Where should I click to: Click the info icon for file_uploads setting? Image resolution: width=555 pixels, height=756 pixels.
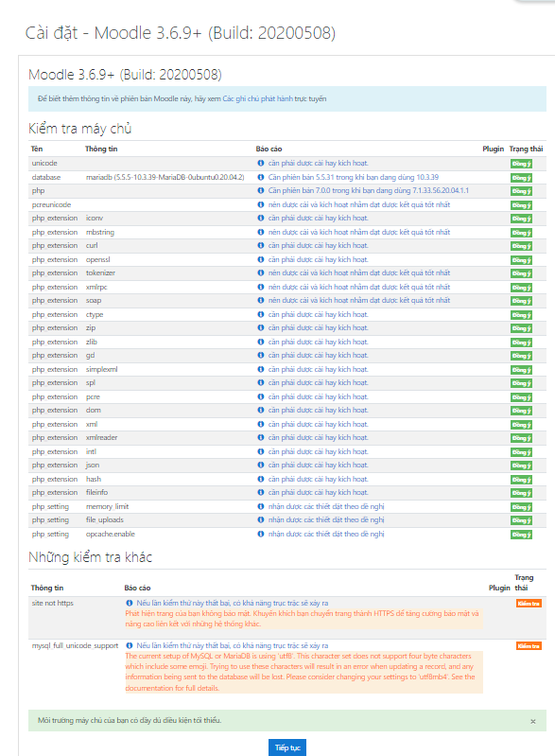point(261,520)
